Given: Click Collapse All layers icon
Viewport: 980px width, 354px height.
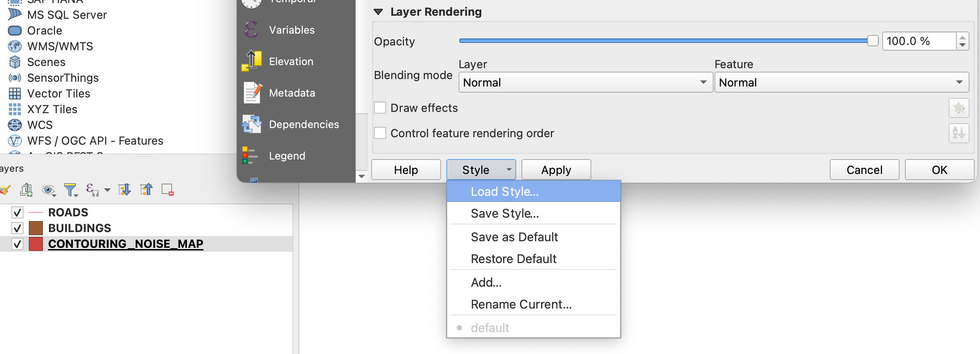Looking at the screenshot, I should [146, 190].
